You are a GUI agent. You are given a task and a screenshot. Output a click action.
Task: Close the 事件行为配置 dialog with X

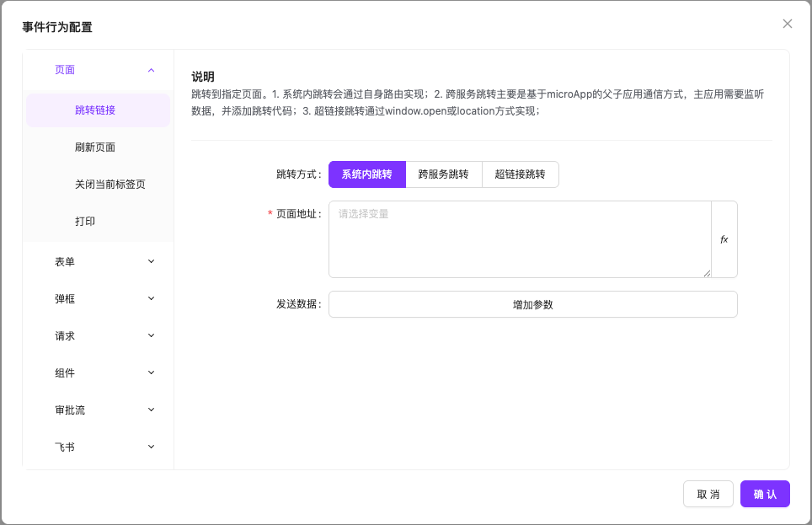coord(787,24)
